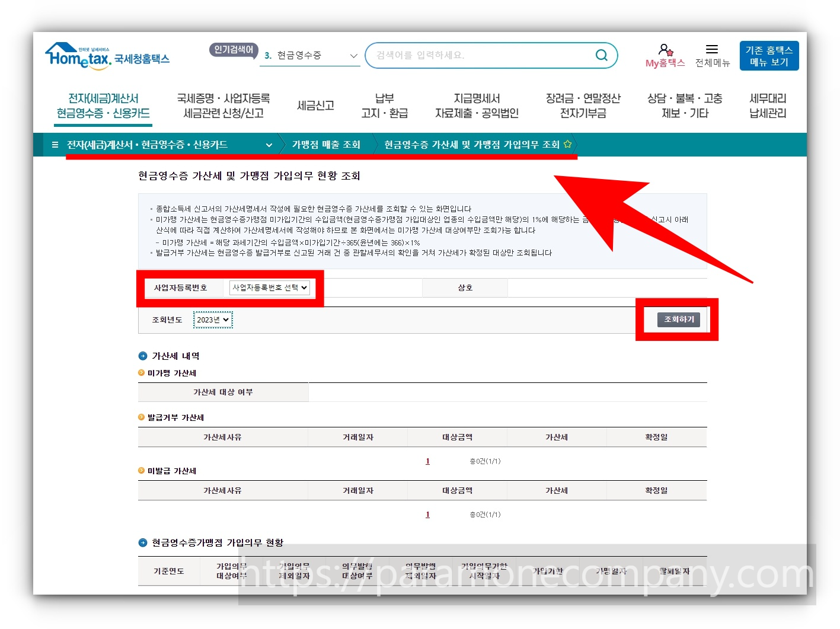The image size is (840, 629).
Task: Click the orange bullet icon beside 발급거부 가산세
Action: 142,417
